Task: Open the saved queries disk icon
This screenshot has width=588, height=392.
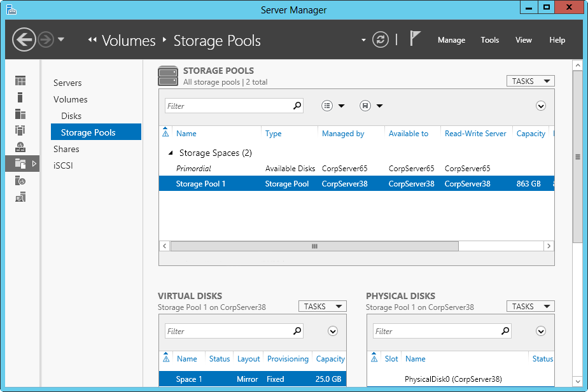Action: click(x=365, y=106)
